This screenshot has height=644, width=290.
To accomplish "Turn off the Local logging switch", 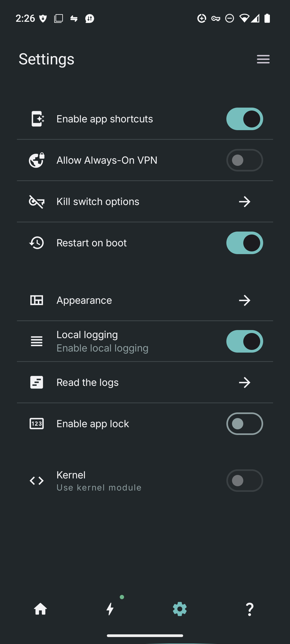I will pos(244,341).
